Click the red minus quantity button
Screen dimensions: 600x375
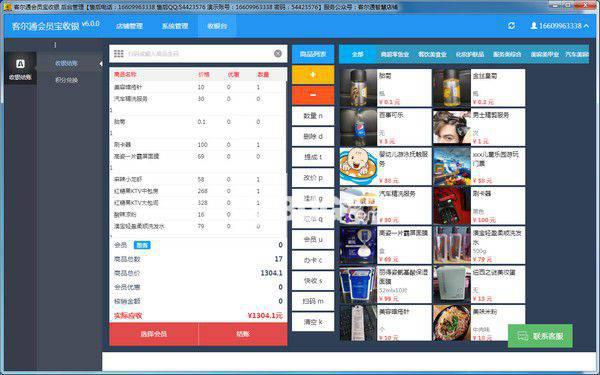pos(313,95)
